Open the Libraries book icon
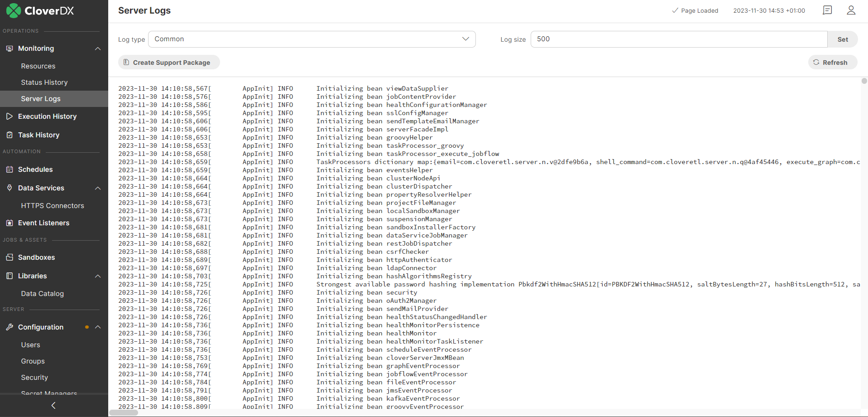 click(10, 276)
